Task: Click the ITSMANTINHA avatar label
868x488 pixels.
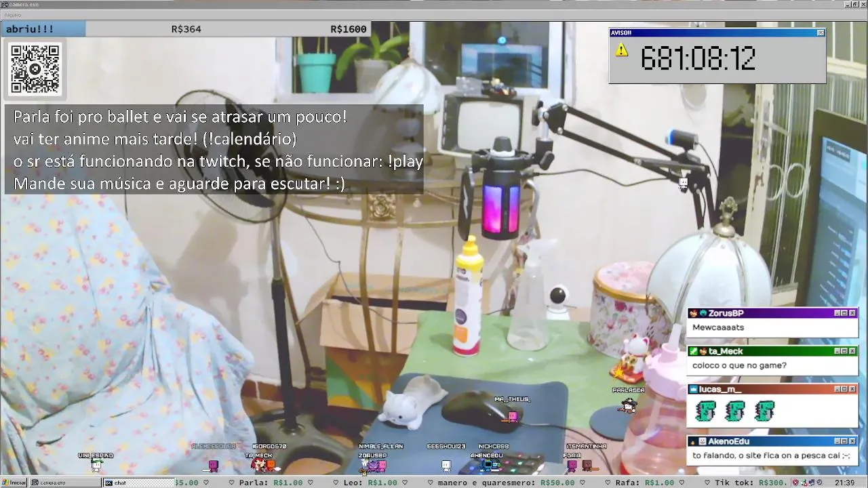Action: [587, 447]
